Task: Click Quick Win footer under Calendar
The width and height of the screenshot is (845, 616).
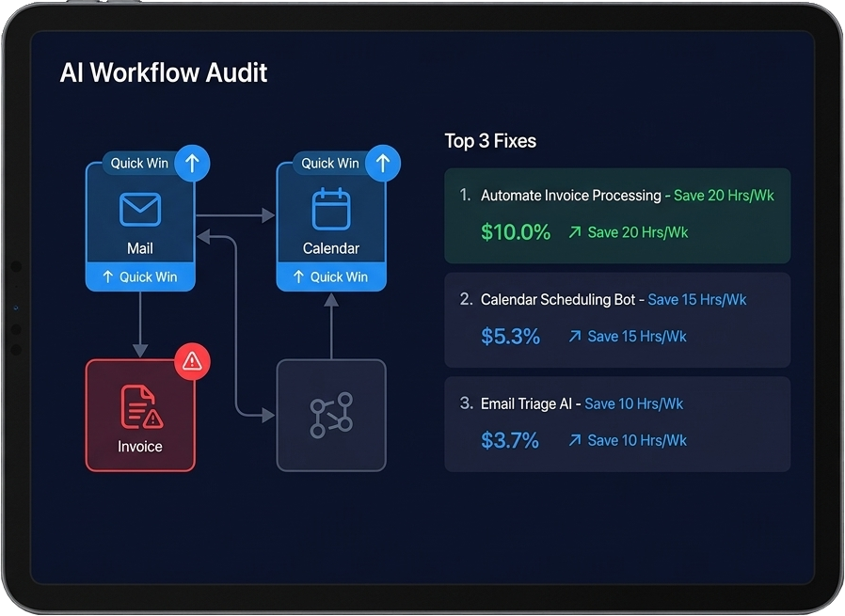Action: tap(331, 276)
